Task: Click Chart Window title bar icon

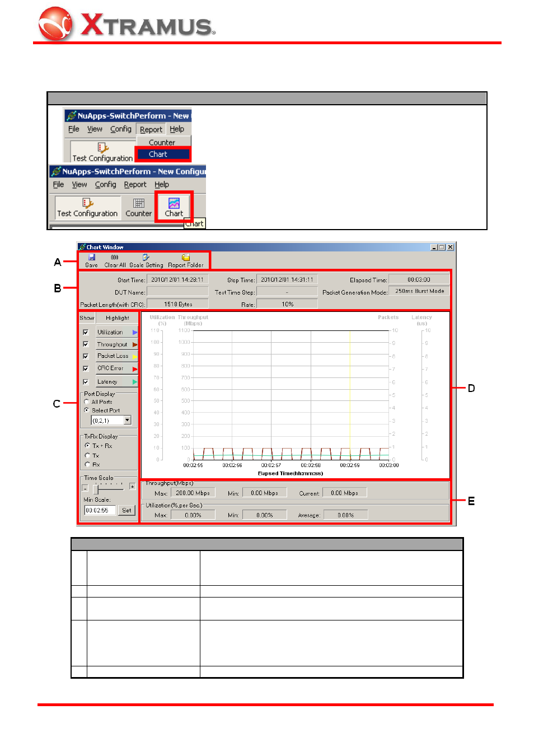Action: pos(82,247)
